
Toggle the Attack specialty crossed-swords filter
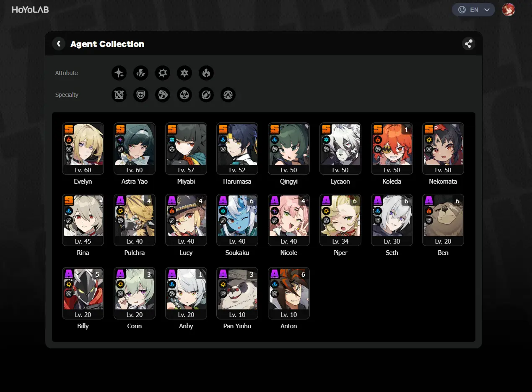pos(119,95)
